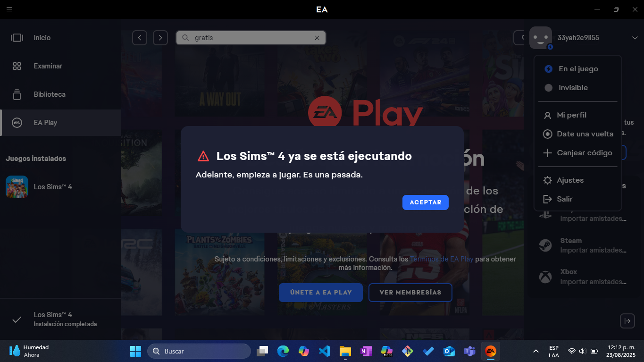Go back with the left arrow
Screen dimensions: 644x362
(140, 38)
